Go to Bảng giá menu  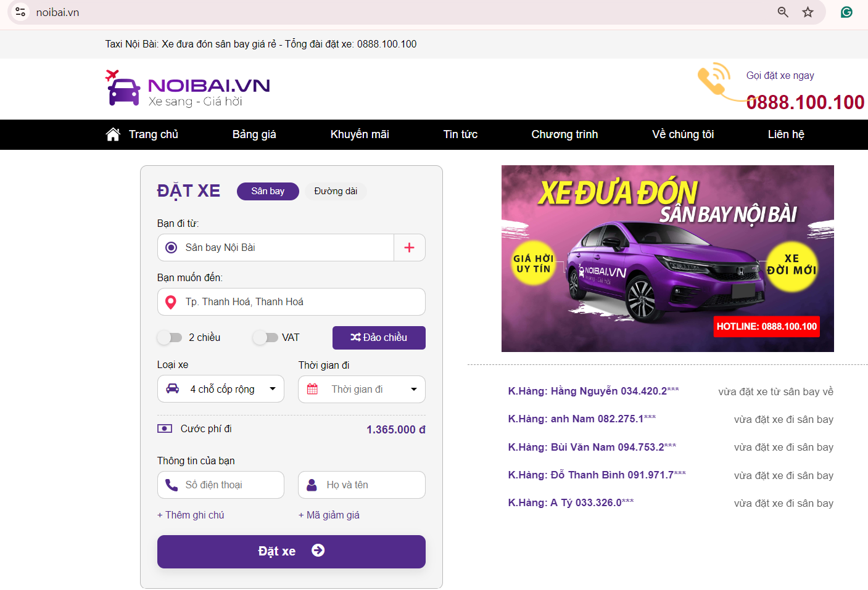coord(254,134)
